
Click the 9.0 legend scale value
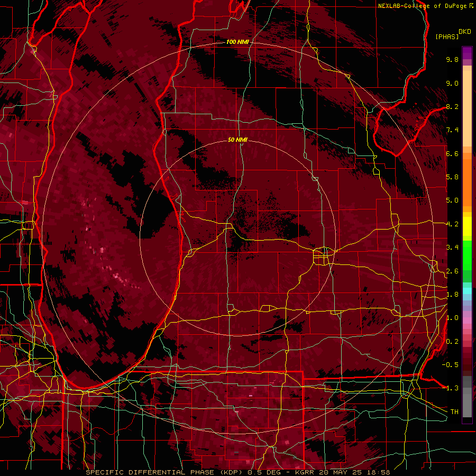click(452, 83)
